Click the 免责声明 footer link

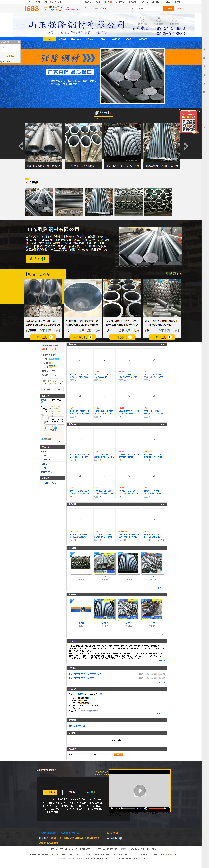144,849
